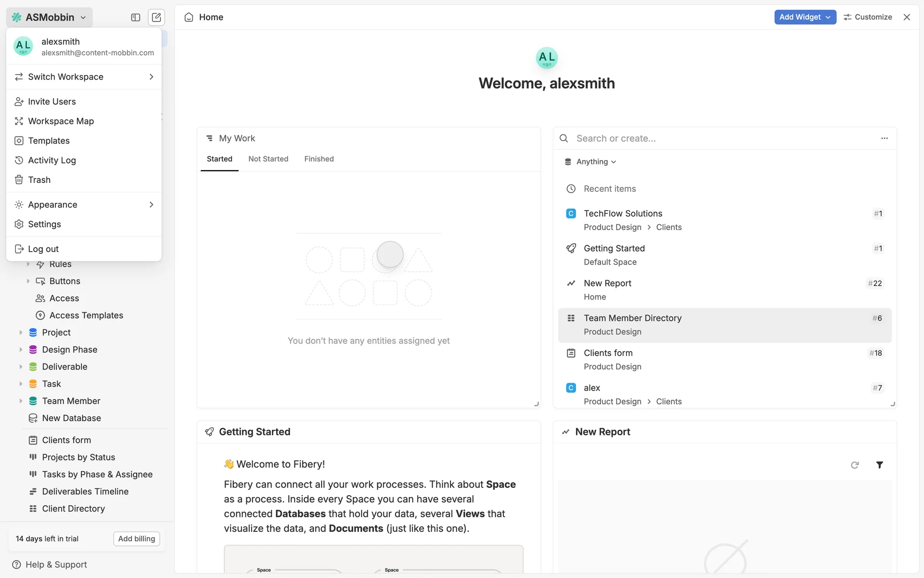
Task: Open Help & Support link
Action: [56, 565]
